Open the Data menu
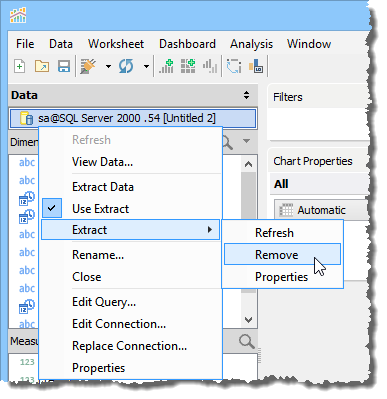This screenshot has height=399, width=387. click(61, 44)
